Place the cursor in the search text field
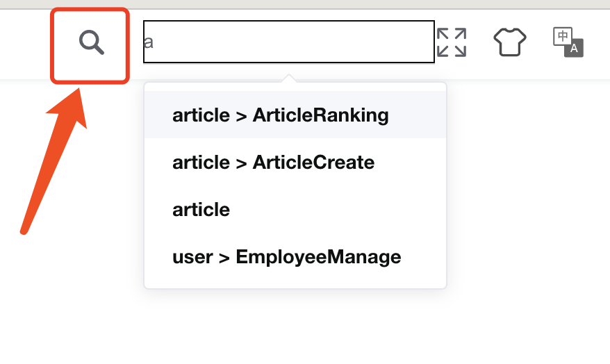The width and height of the screenshot is (610, 364). [x=288, y=42]
